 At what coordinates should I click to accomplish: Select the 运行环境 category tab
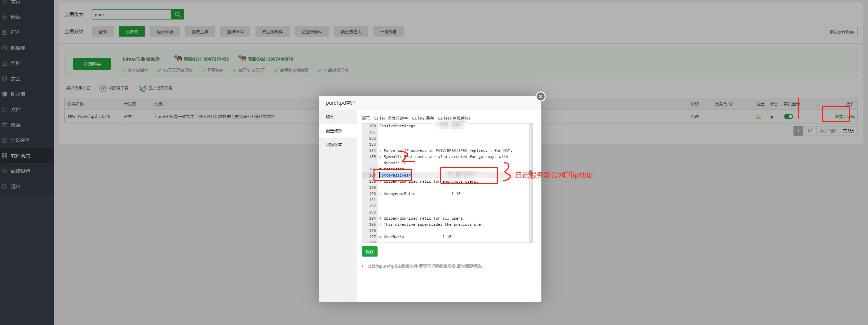coord(165,31)
